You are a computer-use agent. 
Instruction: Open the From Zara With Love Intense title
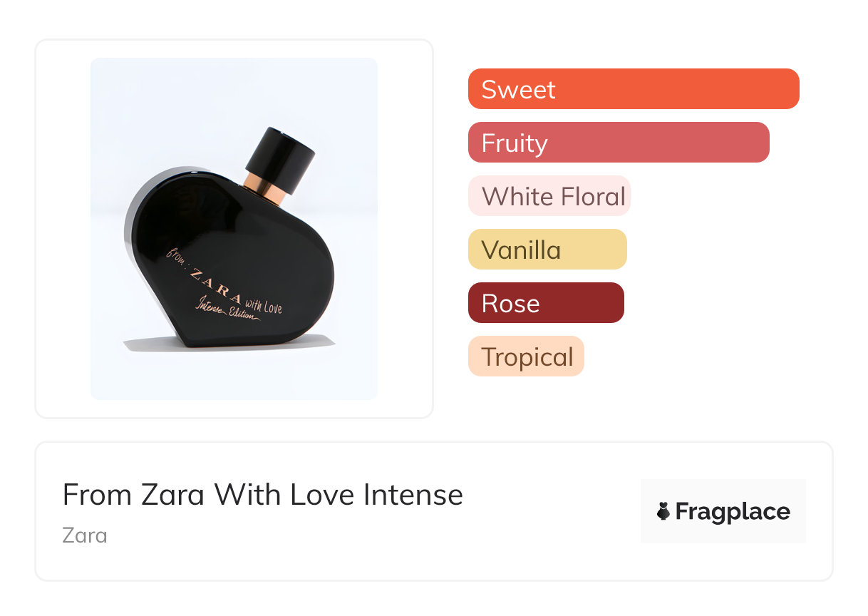pos(262,495)
